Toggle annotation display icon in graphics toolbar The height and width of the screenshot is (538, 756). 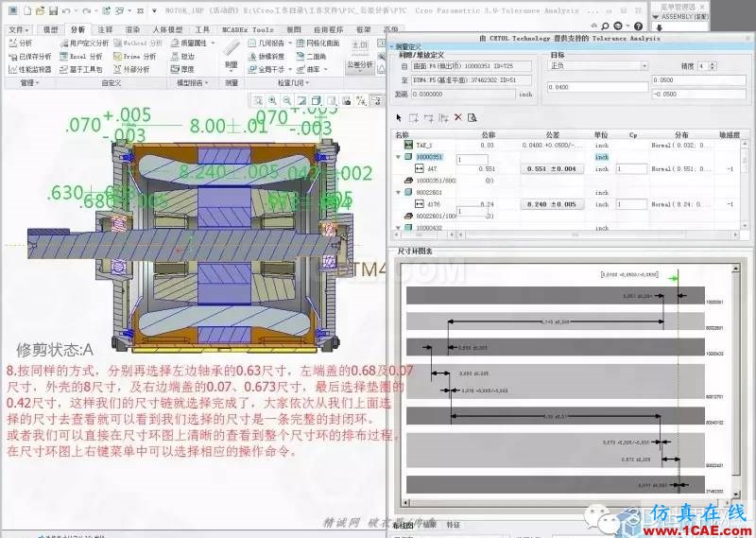point(375,100)
